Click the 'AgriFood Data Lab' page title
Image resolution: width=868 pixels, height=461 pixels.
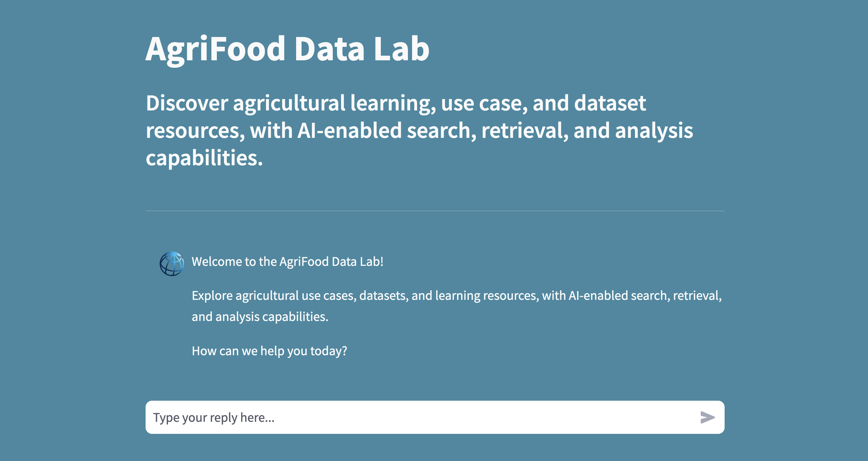pos(287,49)
